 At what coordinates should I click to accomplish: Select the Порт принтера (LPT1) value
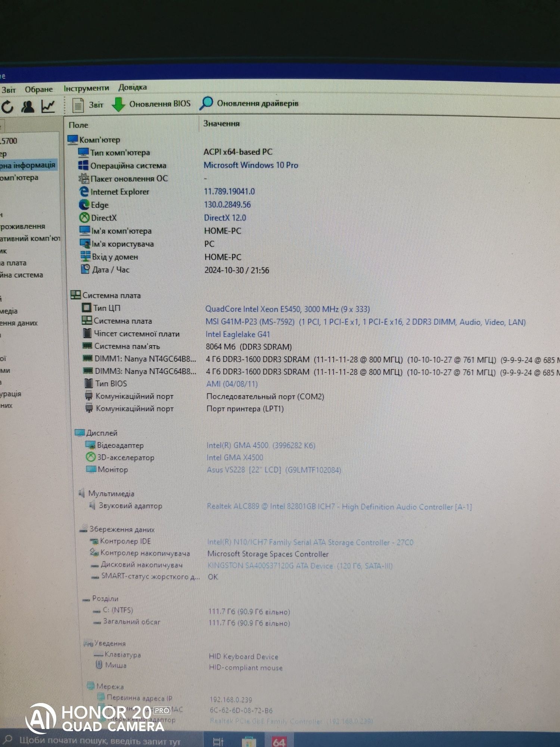click(x=245, y=409)
